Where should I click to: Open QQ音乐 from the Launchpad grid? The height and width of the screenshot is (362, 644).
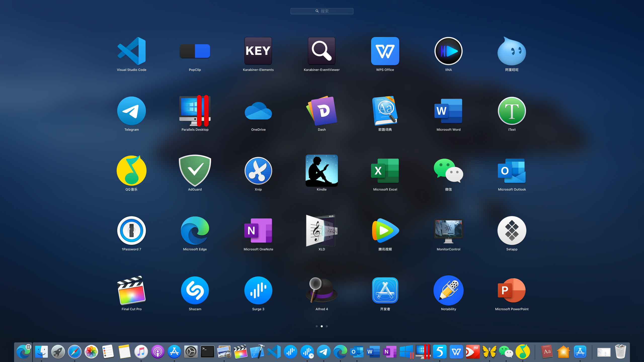coord(132,171)
